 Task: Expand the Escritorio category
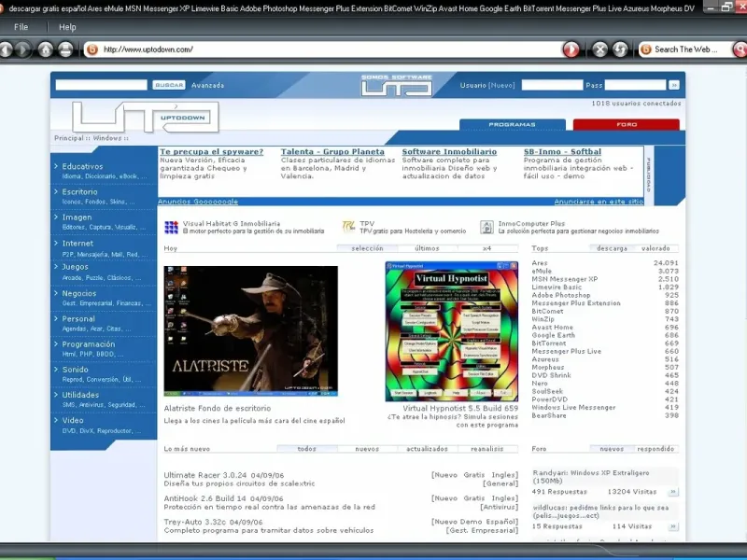click(x=79, y=192)
